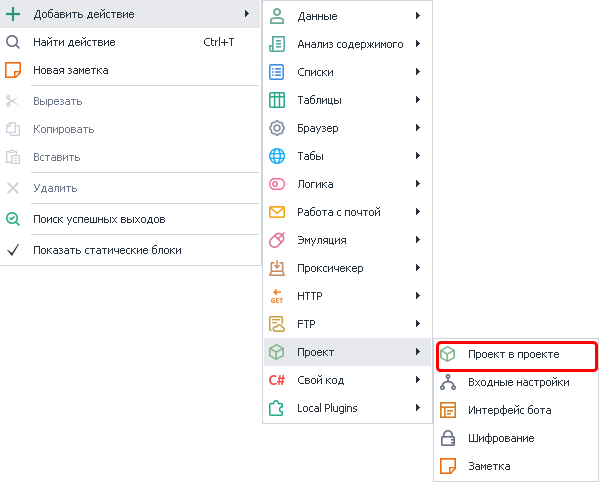Click the green table icon for Таблицы
The width and height of the screenshot is (604, 488).
278,100
